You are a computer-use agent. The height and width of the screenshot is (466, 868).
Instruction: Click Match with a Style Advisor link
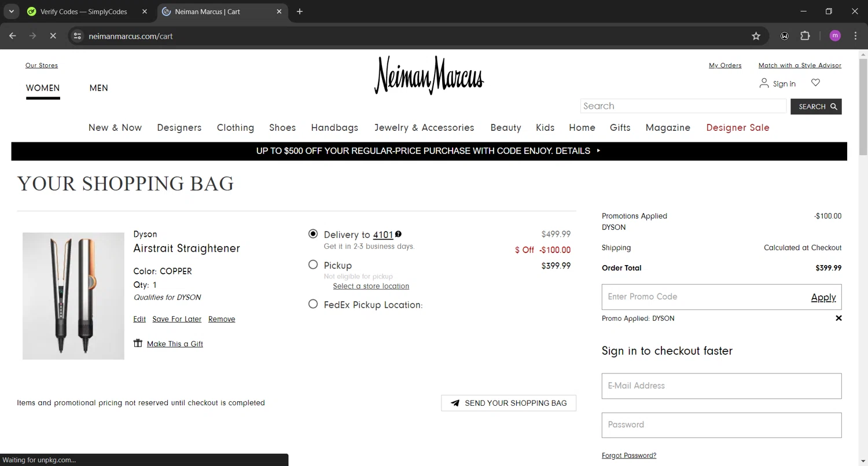[800, 65]
